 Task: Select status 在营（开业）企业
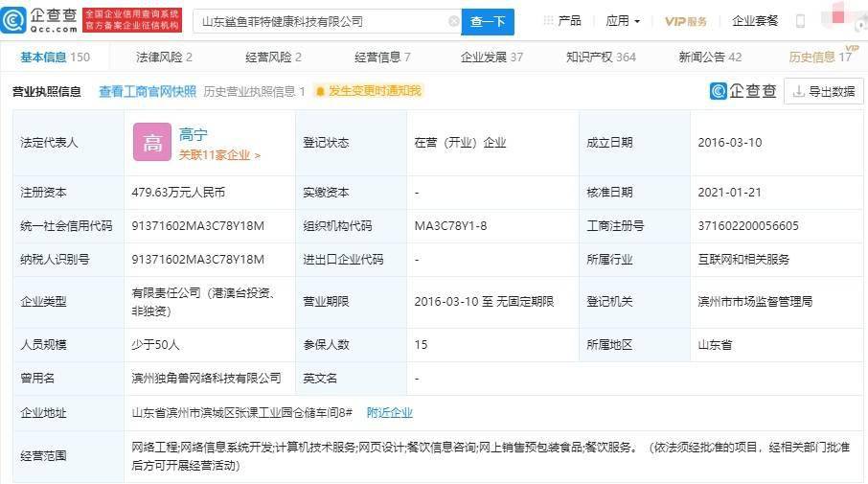point(460,142)
